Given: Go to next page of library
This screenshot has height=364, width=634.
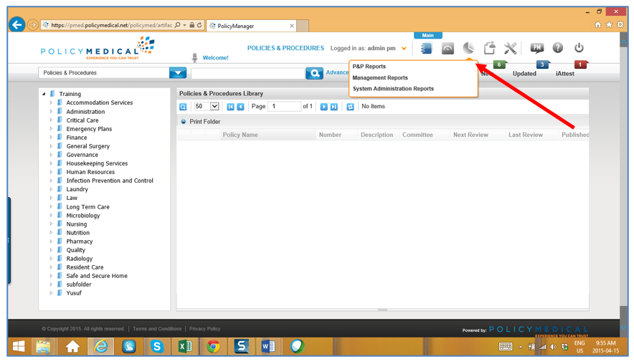Looking at the screenshot, I should tap(324, 107).
